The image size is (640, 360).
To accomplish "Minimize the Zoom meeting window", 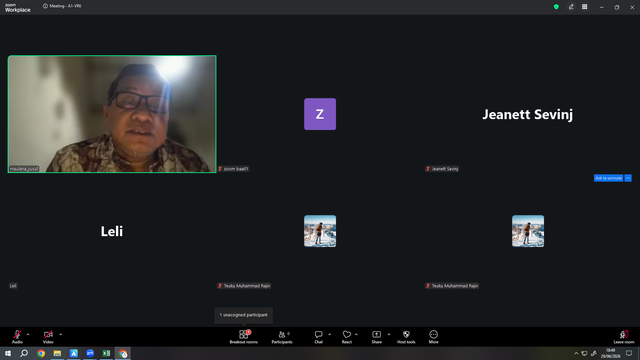I will click(602, 7).
